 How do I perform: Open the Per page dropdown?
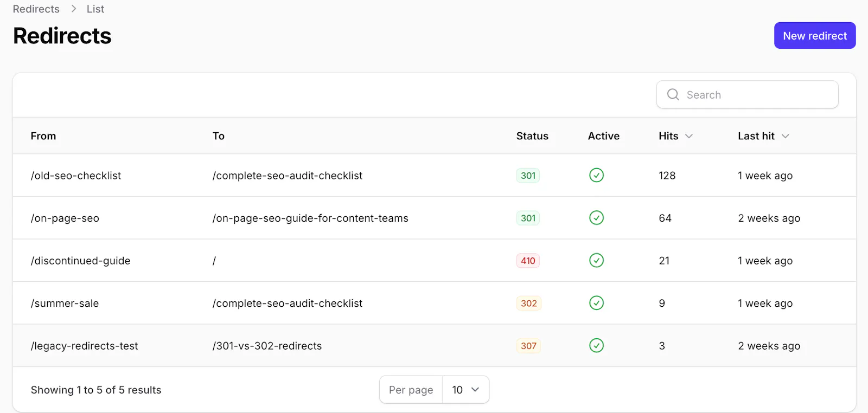[x=465, y=390]
